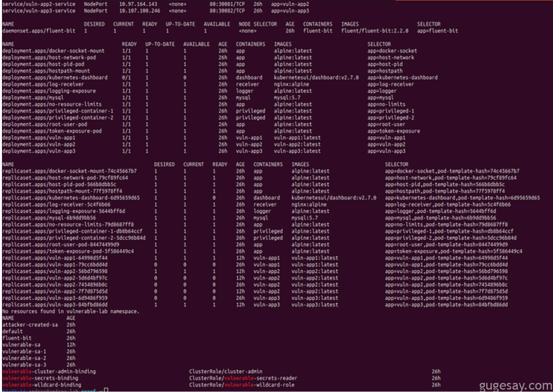Click replicaset.apps/log-receiver-5c4f6b66 entry
Image resolution: width=553 pixels, height=392 pixels.
point(56,205)
